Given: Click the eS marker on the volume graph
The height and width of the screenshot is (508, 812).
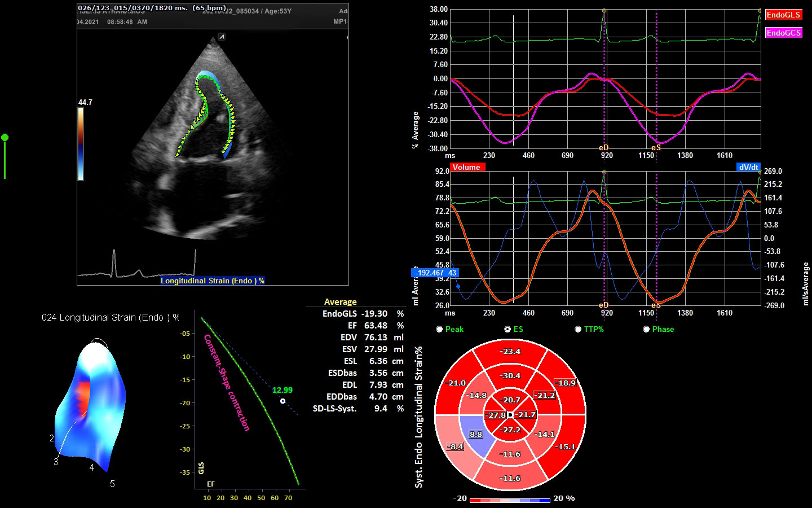Looking at the screenshot, I should (x=656, y=305).
